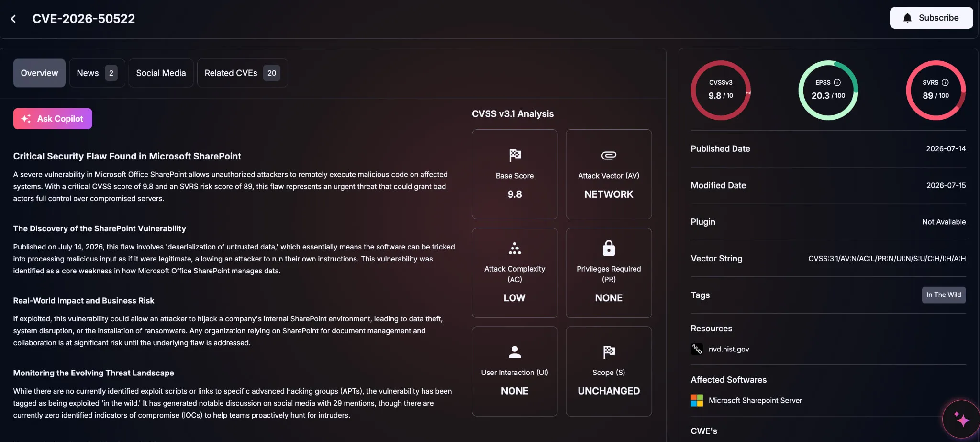Click the EPSS 20.3 score gauge
This screenshot has height=442, width=980.
(x=828, y=90)
